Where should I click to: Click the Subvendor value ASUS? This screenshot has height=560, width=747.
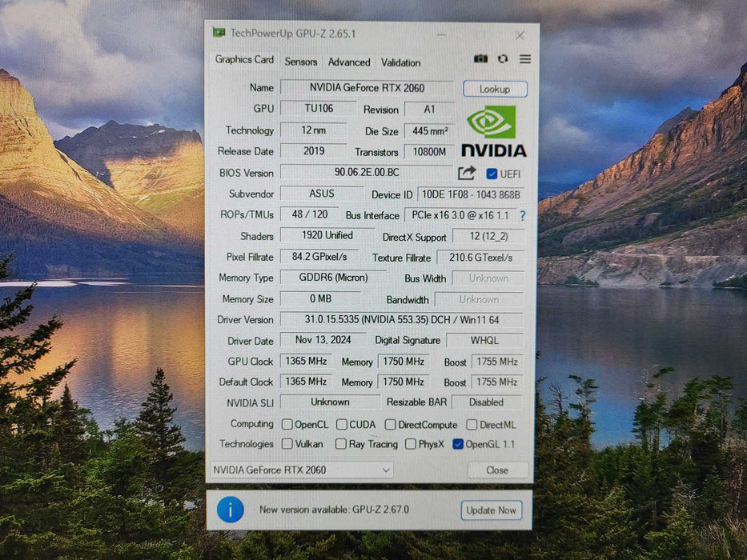click(322, 194)
